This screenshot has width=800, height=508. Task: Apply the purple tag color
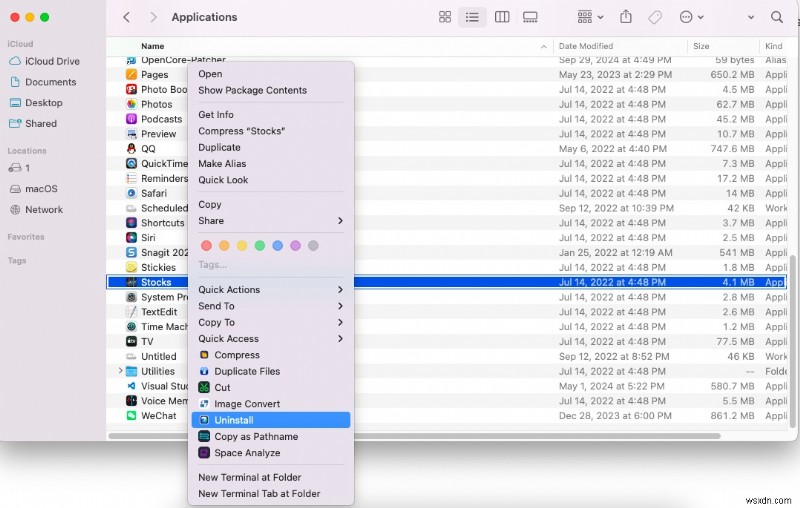coord(295,246)
